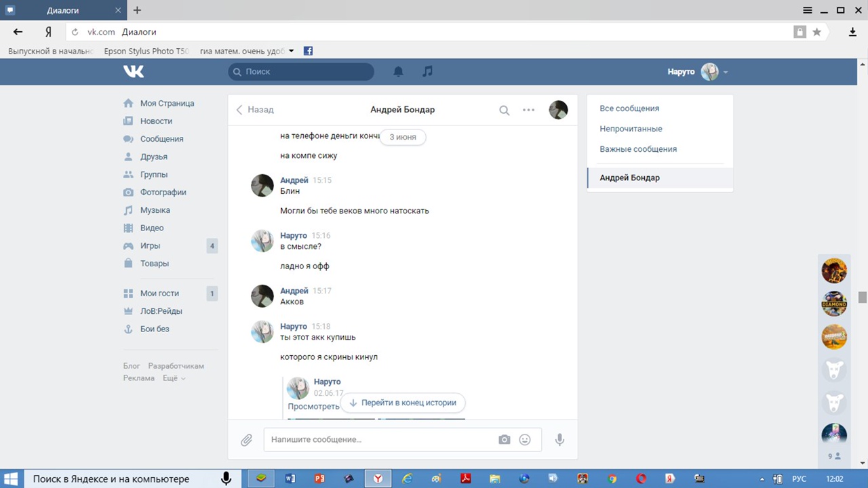This screenshot has width=868, height=488.
Task: Click the paperclip attach icon
Action: coord(246,440)
